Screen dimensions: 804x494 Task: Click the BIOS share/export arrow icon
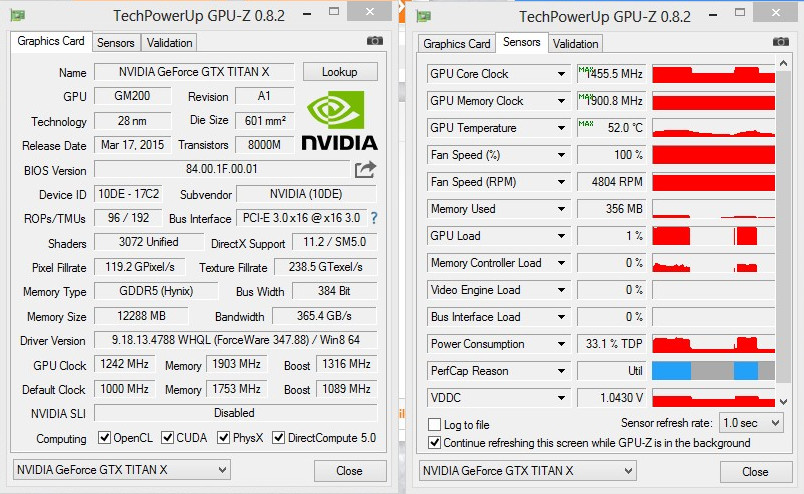(x=365, y=169)
